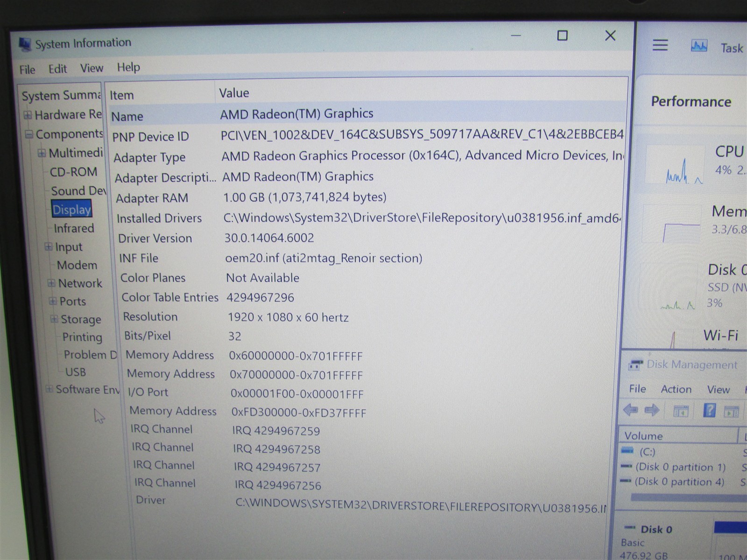Image resolution: width=747 pixels, height=560 pixels.
Task: Select the Color Table Entries row
Action: click(371, 297)
